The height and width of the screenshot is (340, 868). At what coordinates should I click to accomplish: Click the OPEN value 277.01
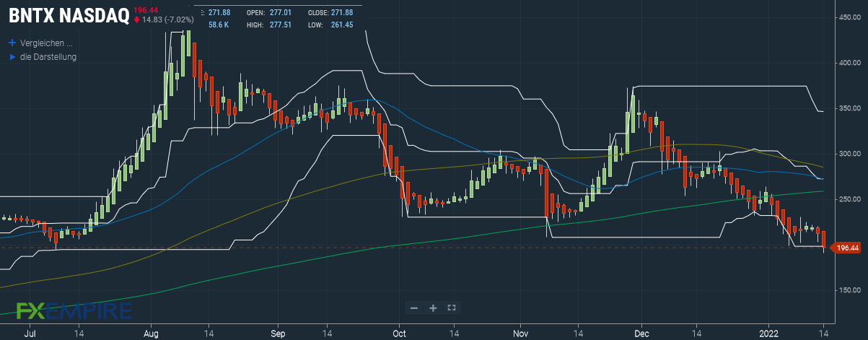(x=280, y=12)
